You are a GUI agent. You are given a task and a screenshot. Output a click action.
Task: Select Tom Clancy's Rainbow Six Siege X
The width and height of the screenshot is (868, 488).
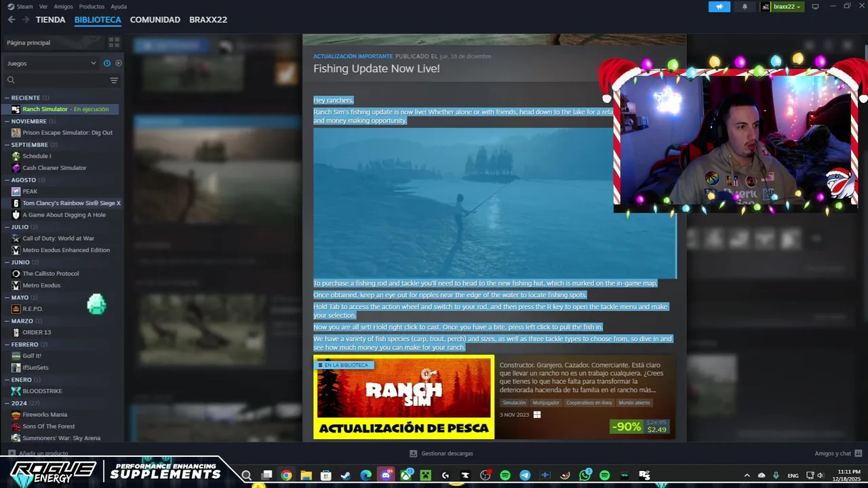71,203
